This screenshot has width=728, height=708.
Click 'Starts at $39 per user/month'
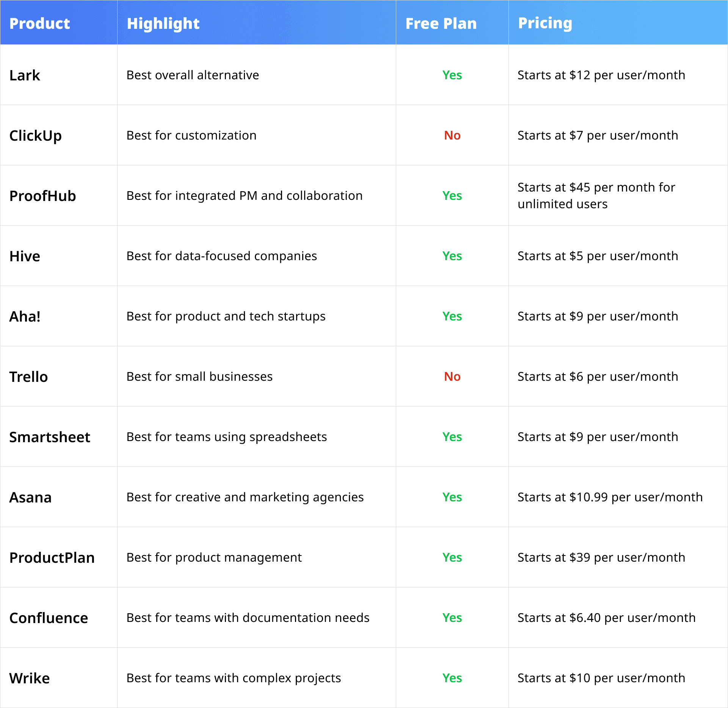coord(601,557)
